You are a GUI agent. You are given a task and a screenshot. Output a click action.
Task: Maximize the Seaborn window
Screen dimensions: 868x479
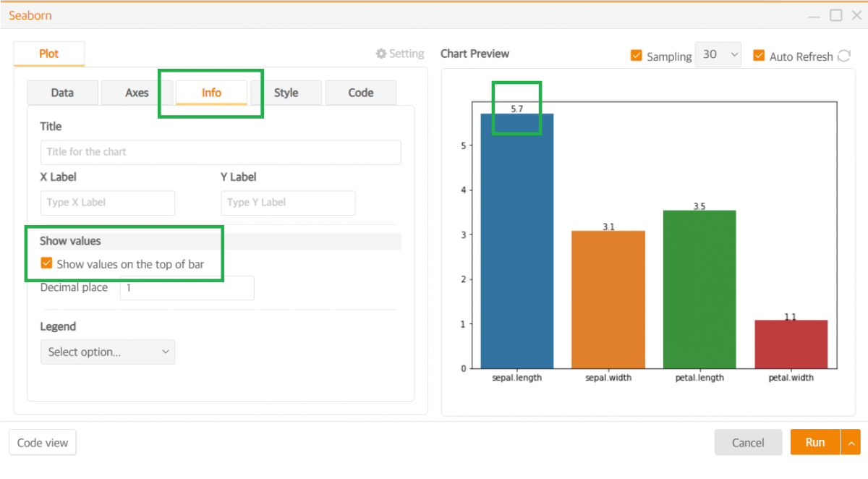[x=835, y=15]
